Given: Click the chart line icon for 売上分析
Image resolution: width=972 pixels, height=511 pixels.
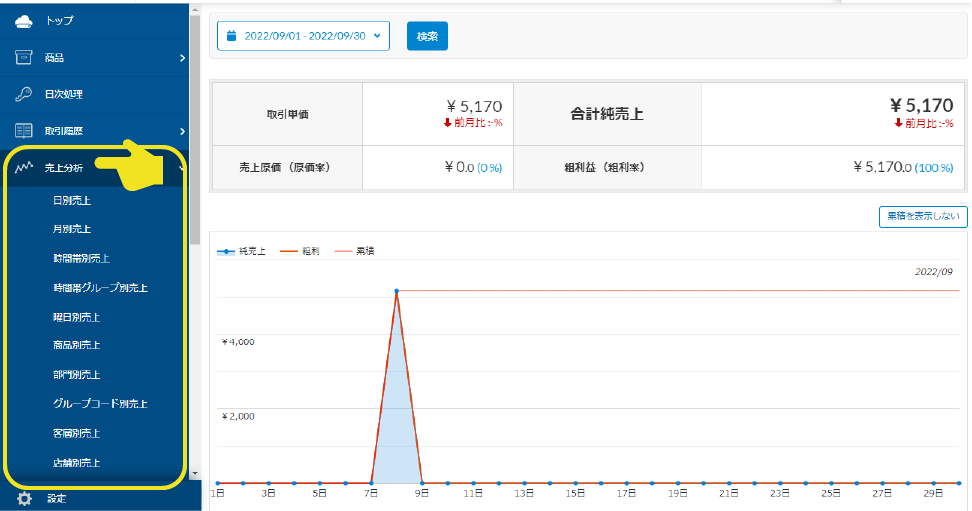Looking at the screenshot, I should (25, 168).
